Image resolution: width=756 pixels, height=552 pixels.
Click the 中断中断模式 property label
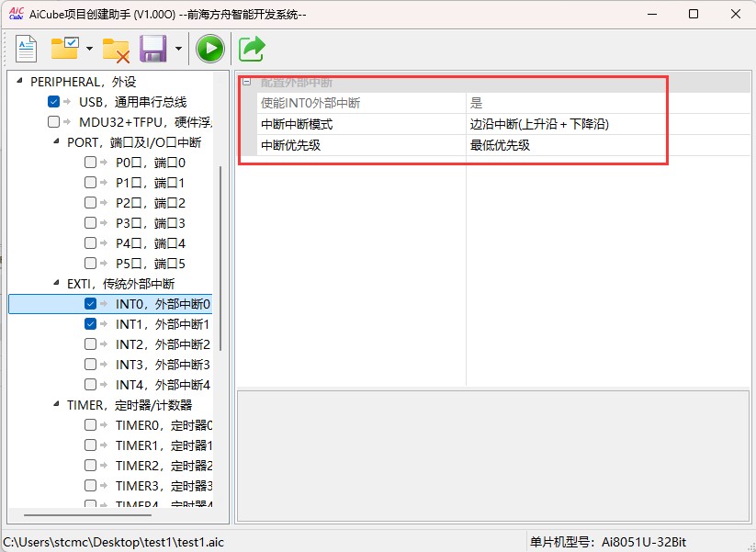tap(297, 124)
